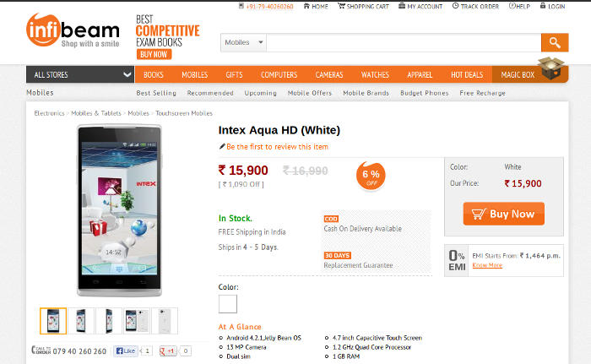Click the In Stock. status text
The height and width of the screenshot is (364, 591).
pos(236,219)
